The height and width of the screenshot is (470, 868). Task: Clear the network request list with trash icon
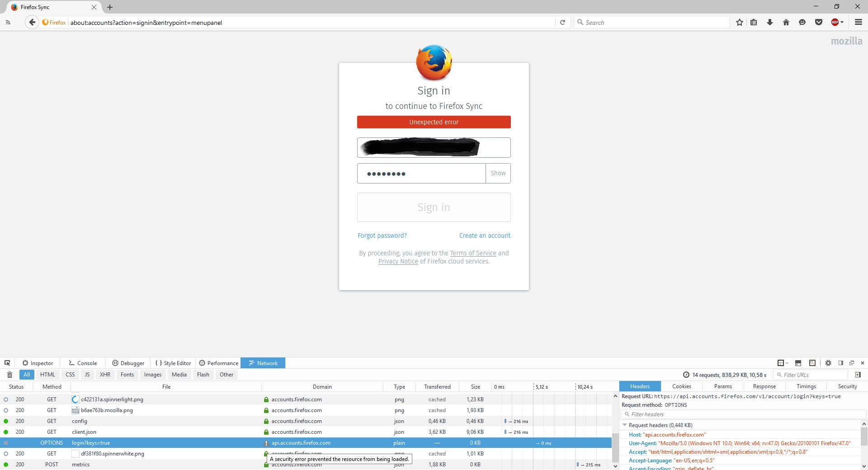[9, 375]
